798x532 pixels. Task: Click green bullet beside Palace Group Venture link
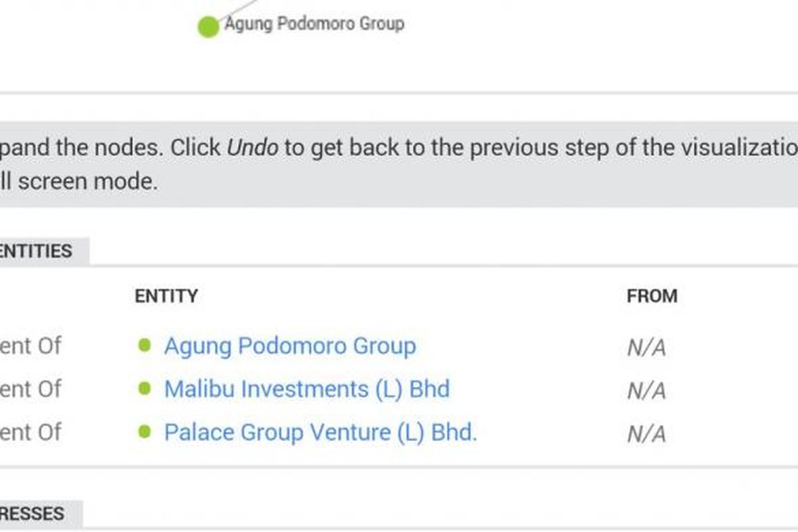point(144,432)
